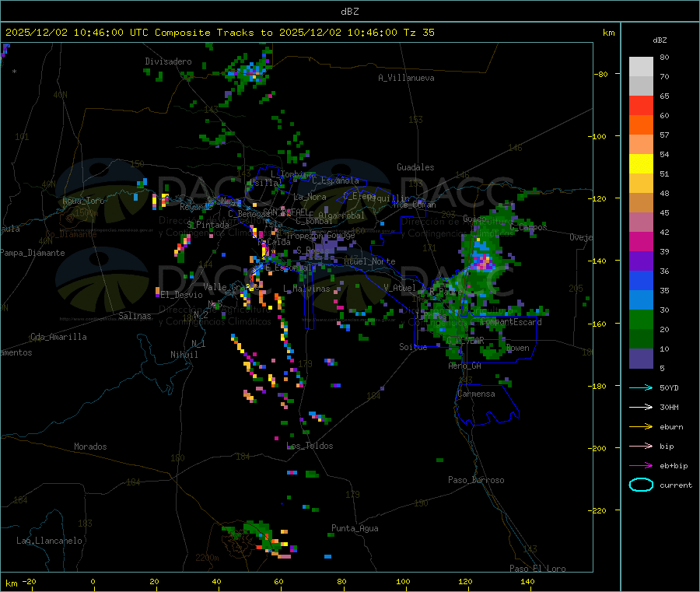Image resolution: width=700 pixels, height=592 pixels.
Task: Click the Cda_Amarilla map label
Action: pos(58,337)
